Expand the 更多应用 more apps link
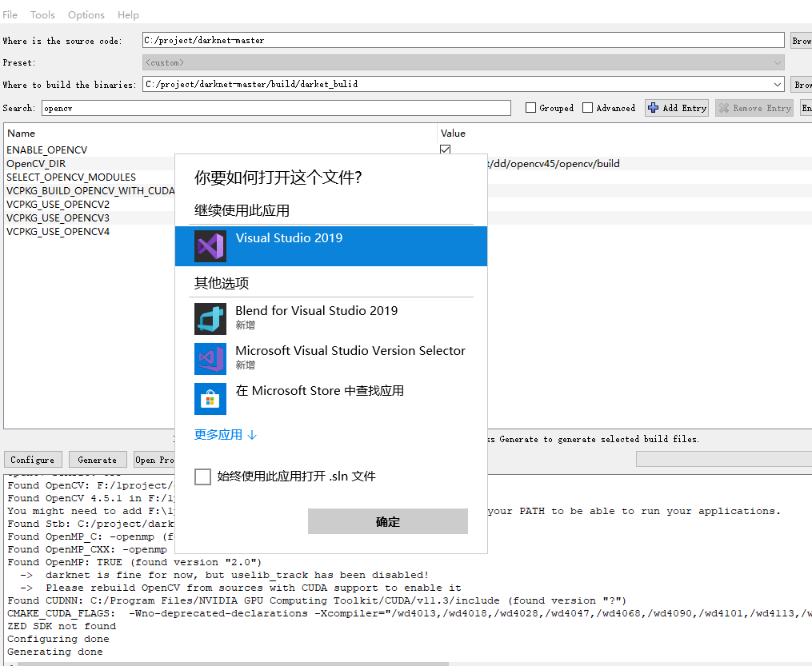 [x=226, y=434]
